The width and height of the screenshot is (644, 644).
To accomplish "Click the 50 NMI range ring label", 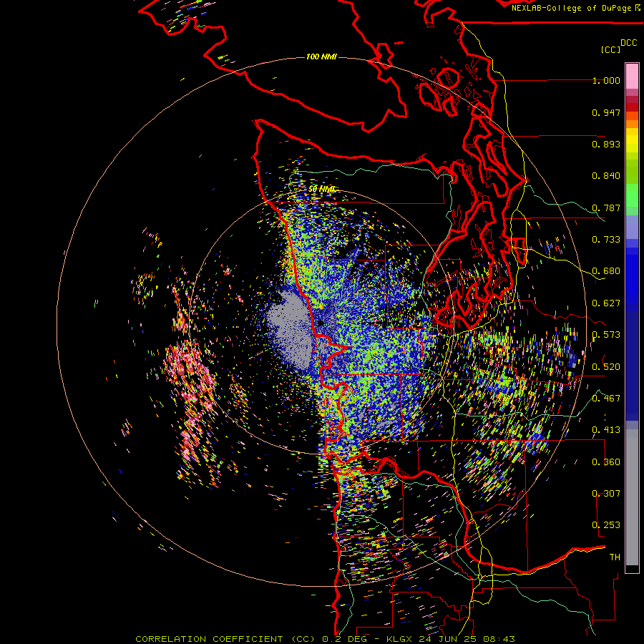I will coord(321,190).
